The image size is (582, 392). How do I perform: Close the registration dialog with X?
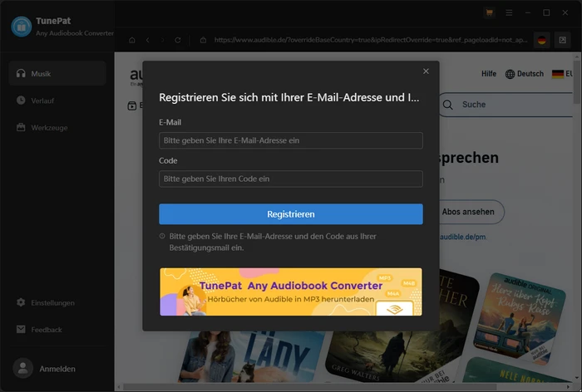point(426,71)
